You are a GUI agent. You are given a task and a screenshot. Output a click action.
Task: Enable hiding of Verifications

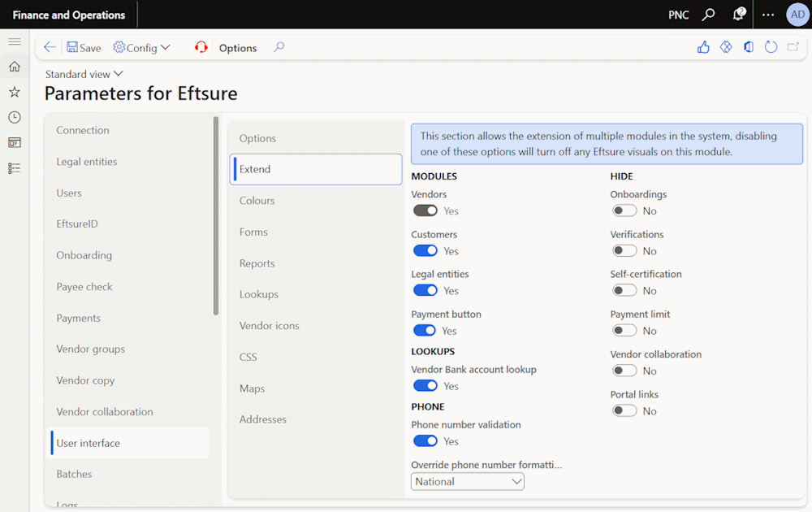pyautogui.click(x=624, y=251)
